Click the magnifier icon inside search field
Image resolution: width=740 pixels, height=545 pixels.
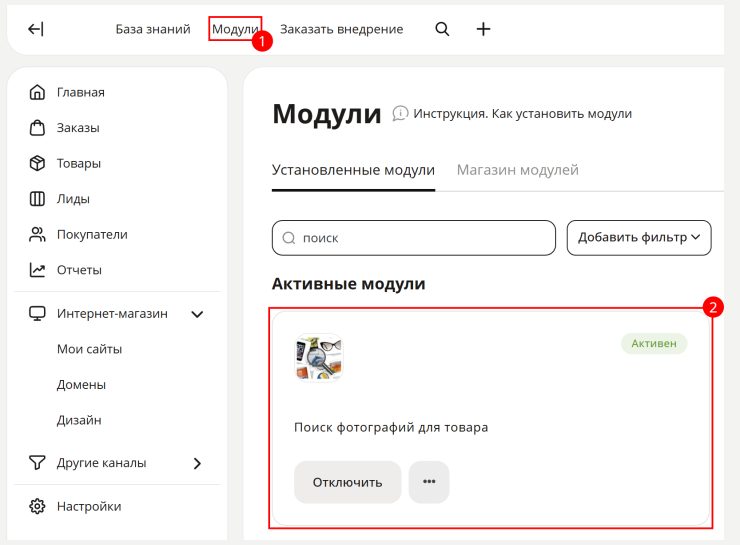(289, 238)
